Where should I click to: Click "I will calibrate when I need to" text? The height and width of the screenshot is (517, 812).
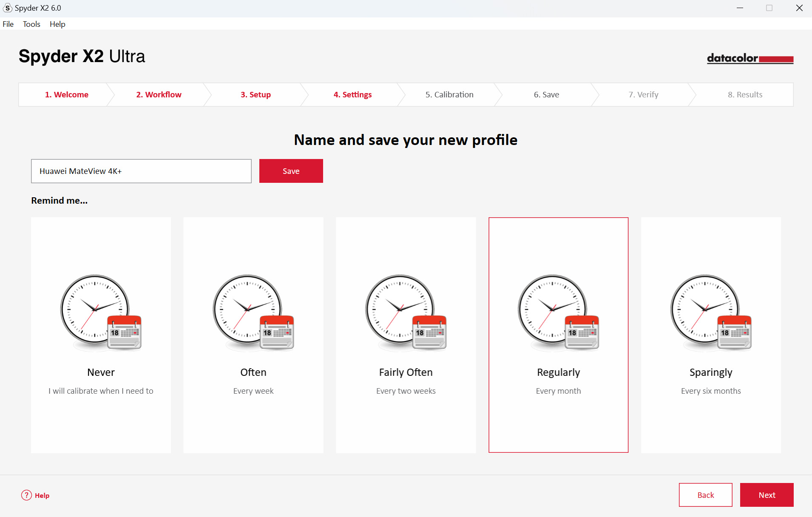tap(101, 391)
